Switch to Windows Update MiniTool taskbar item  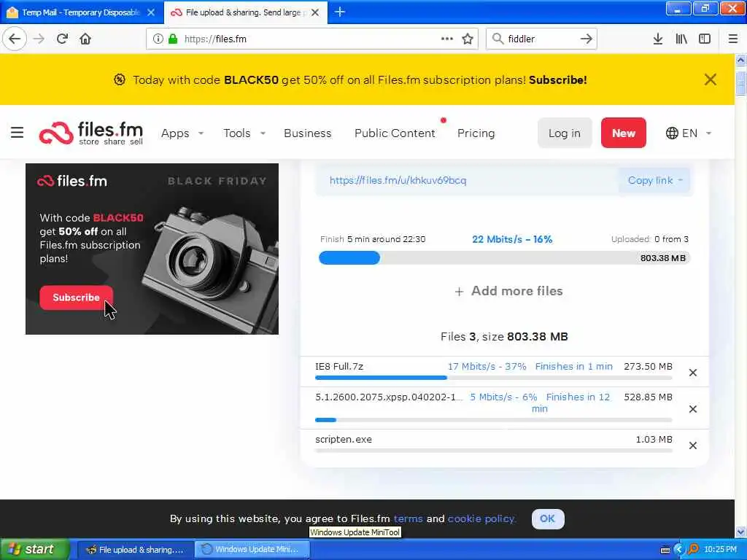[x=252, y=550]
